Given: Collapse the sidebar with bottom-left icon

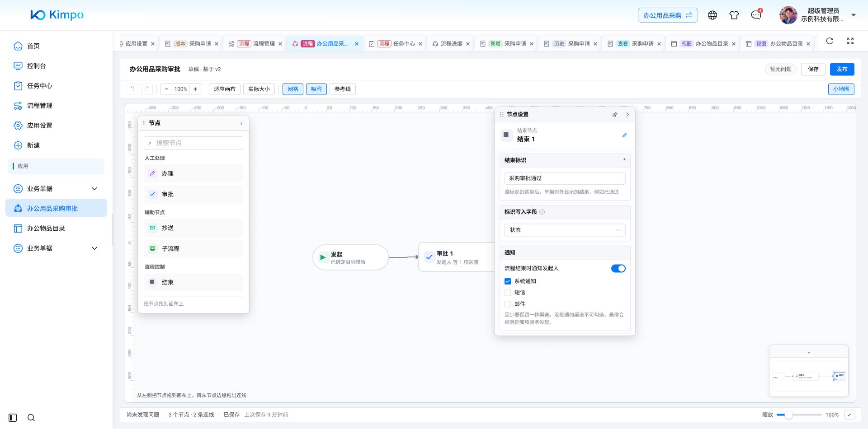Looking at the screenshot, I should pyautogui.click(x=13, y=418).
